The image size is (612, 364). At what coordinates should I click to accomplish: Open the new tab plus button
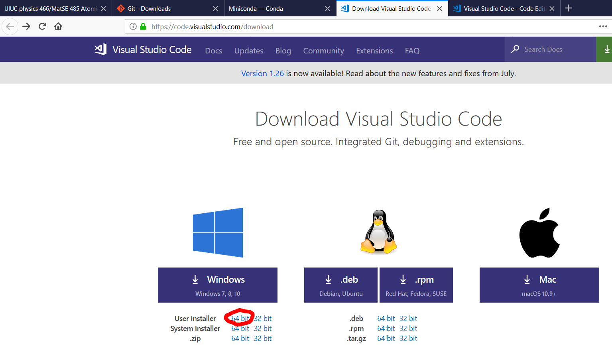click(x=569, y=8)
